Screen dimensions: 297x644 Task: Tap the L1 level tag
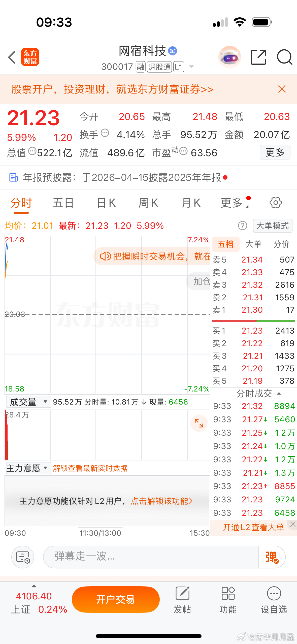pos(179,67)
